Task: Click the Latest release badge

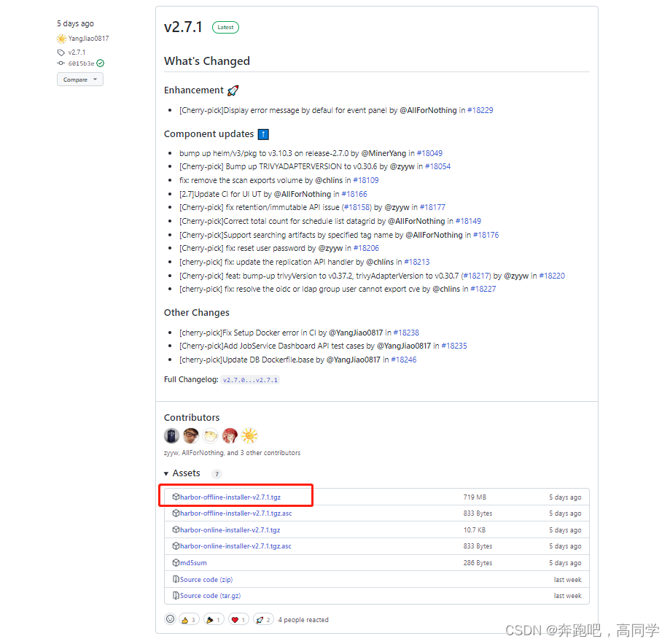Action: point(225,27)
